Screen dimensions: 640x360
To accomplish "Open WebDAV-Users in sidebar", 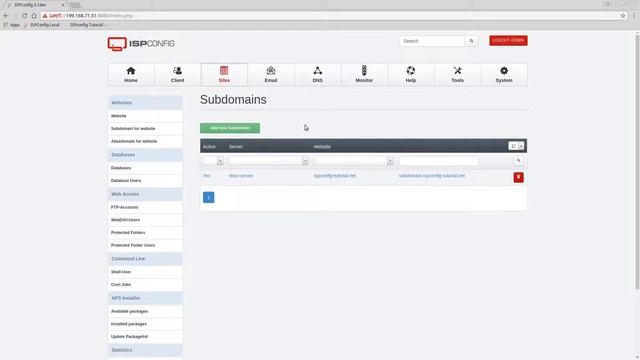I will tap(145, 220).
